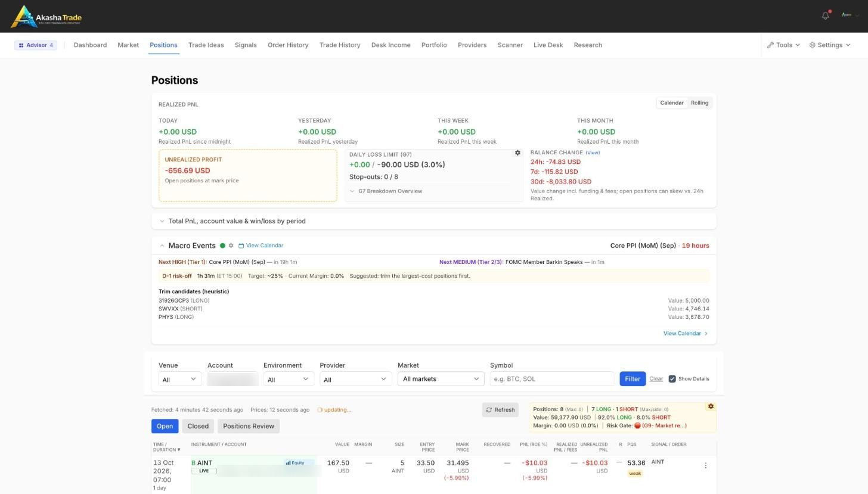868x494 pixels.
Task: Expand G7 Breakdown Overview
Action: (x=386, y=191)
